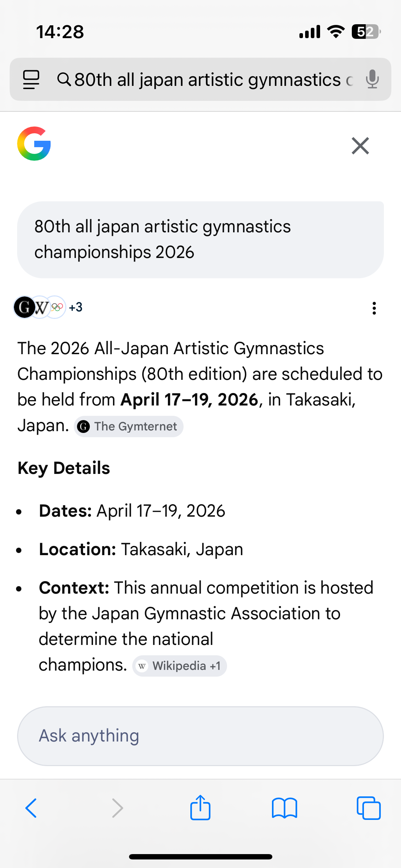Screen dimensions: 401x868
Task: Open the Safari share sheet
Action: coord(200,808)
